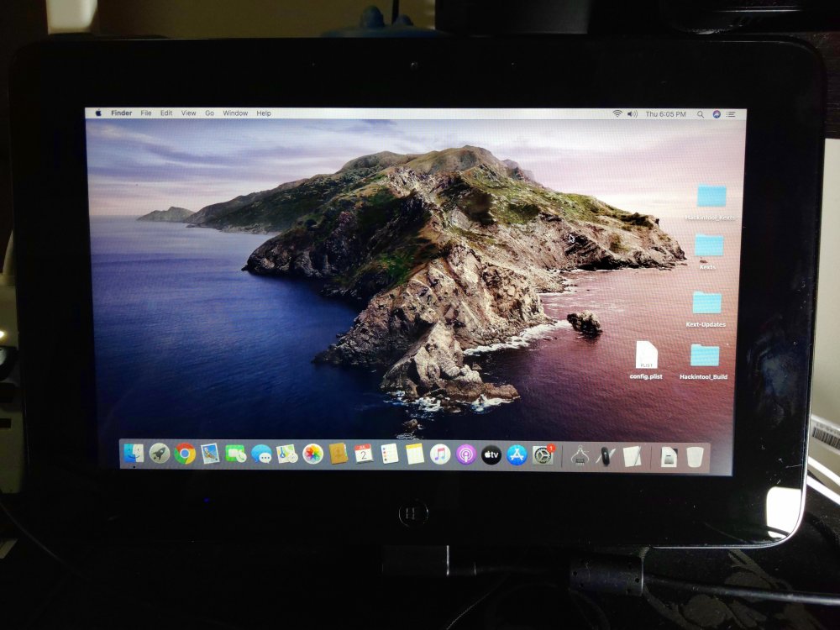
Task: Open the Go menu
Action: pos(209,113)
